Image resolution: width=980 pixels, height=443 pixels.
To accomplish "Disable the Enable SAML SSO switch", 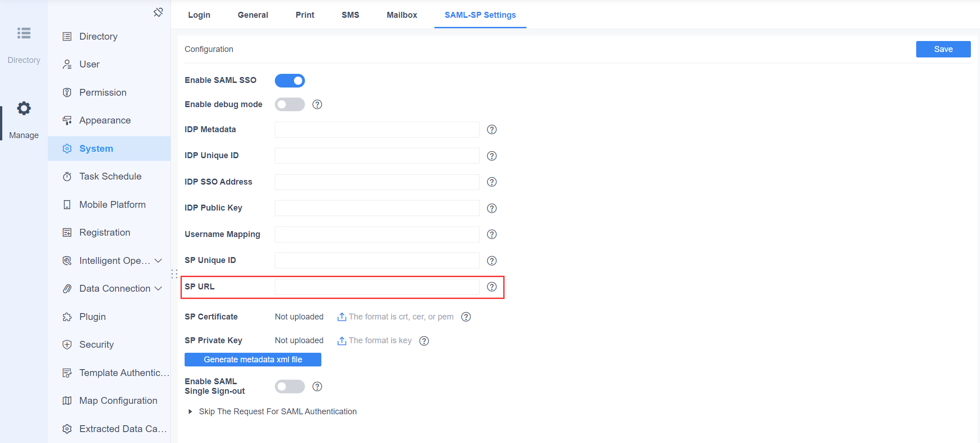I will click(x=289, y=80).
